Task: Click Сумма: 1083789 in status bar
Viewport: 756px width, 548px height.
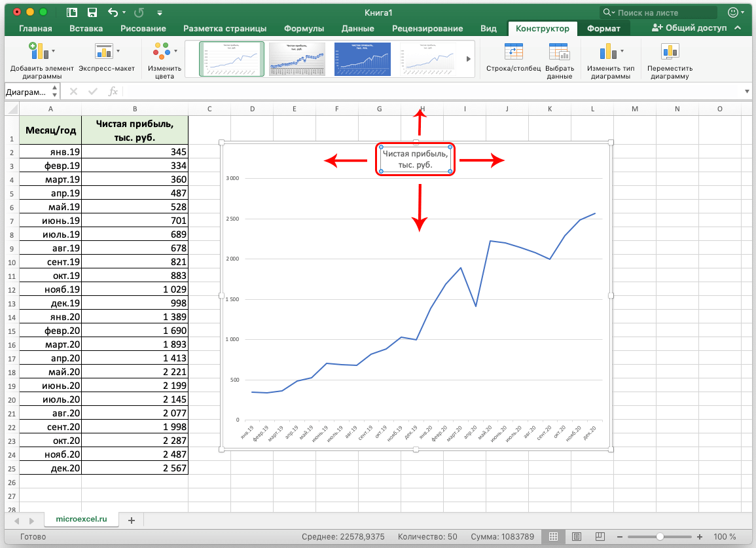Action: (503, 536)
